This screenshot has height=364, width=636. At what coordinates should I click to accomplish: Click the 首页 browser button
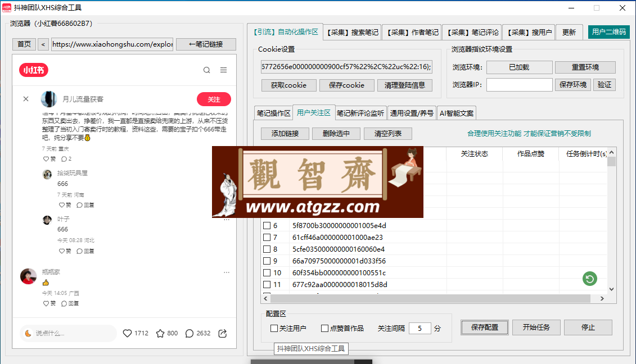(24, 44)
